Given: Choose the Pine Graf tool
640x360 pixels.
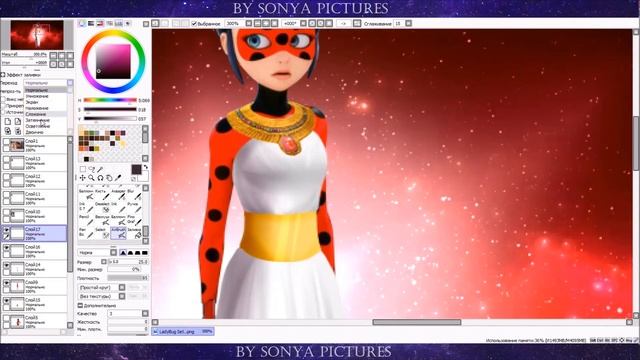Looking at the screenshot, I should point(134,220).
